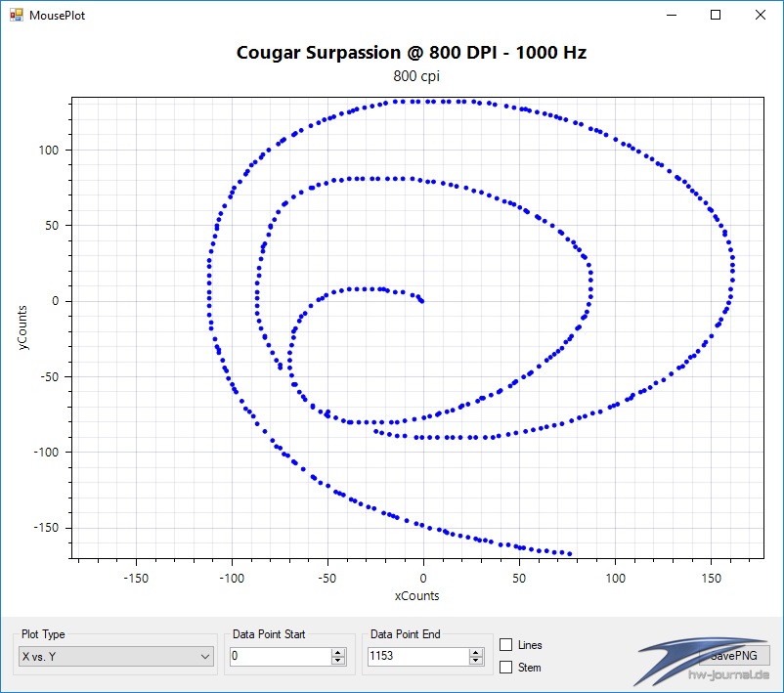This screenshot has width=784, height=693.
Task: Click the '800 cpi' subtitle text
Action: pyautogui.click(x=416, y=76)
